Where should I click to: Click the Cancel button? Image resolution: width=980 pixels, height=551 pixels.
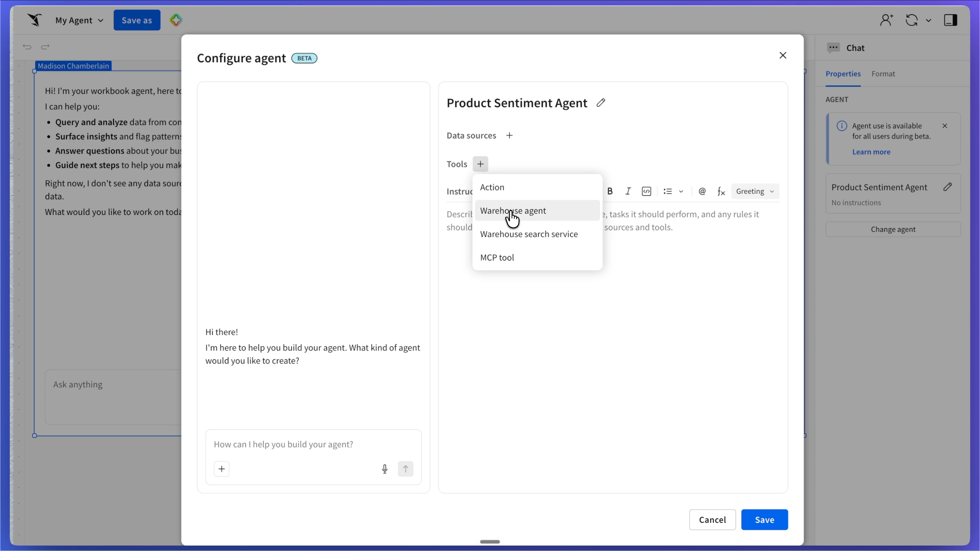[712, 519]
